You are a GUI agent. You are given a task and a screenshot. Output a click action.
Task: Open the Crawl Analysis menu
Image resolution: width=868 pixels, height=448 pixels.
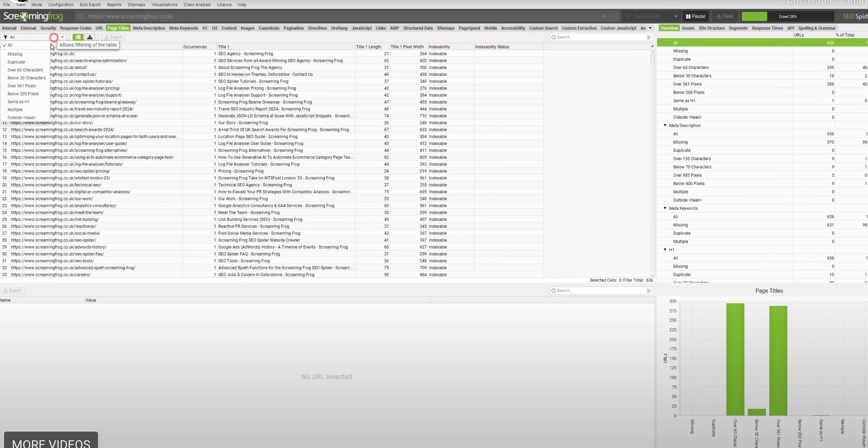(197, 5)
